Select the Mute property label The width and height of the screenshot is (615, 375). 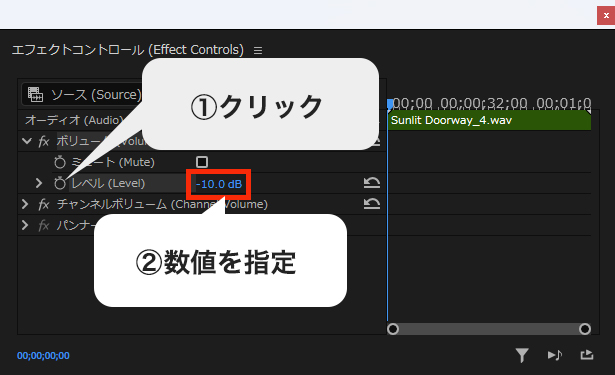tap(113, 162)
